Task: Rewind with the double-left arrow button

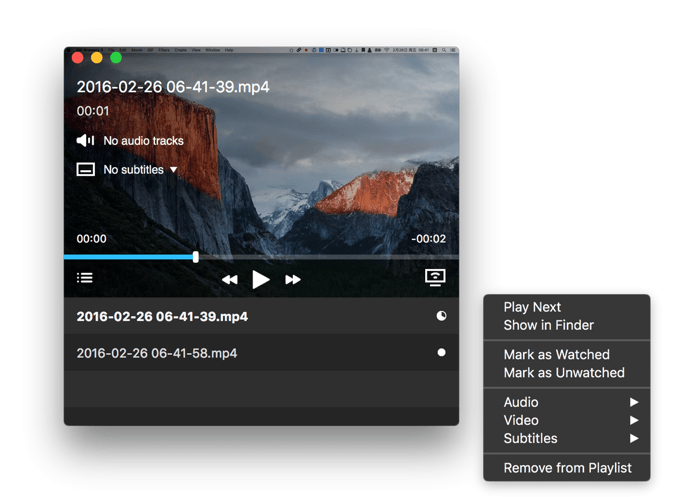Action: tap(230, 280)
